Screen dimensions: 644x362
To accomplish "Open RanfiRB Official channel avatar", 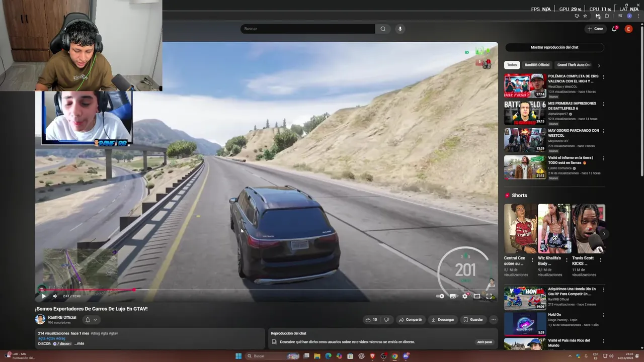I will pyautogui.click(x=40, y=319).
